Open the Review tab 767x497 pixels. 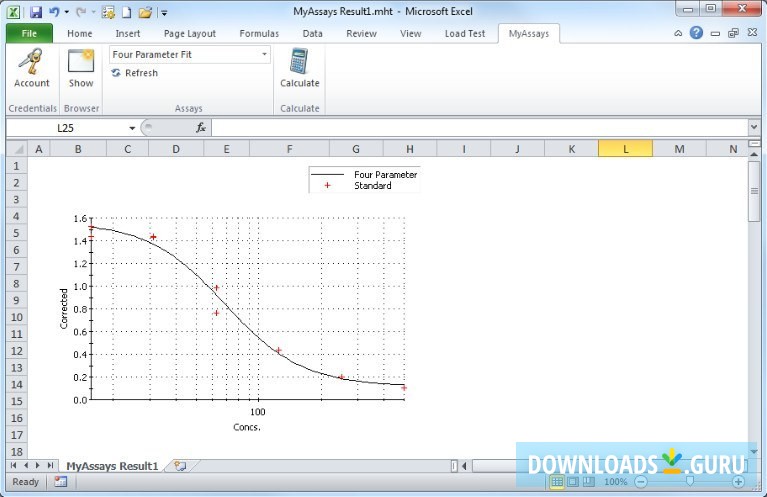[361, 34]
